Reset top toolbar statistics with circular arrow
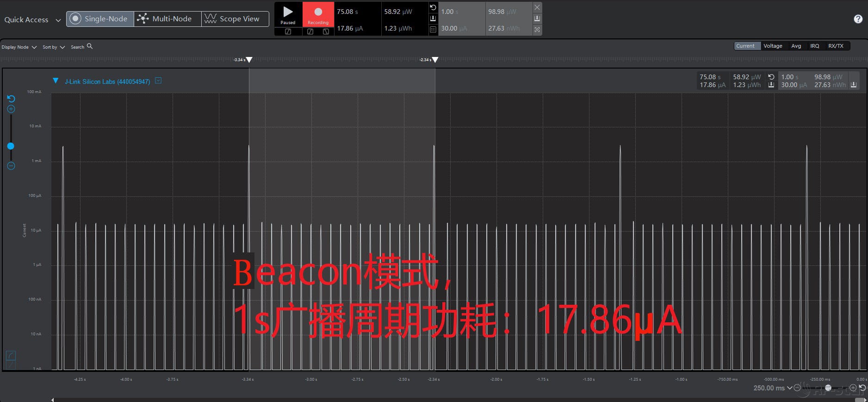The height and width of the screenshot is (402, 868). point(433,7)
